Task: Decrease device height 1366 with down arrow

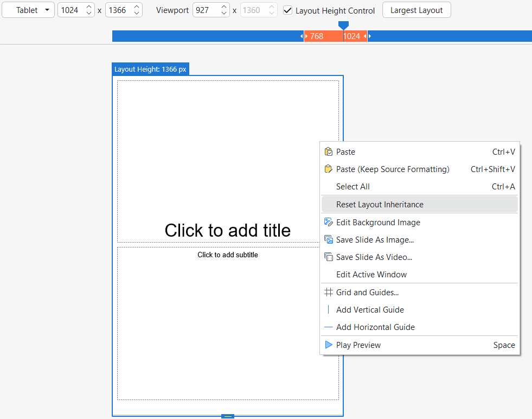Action: pos(137,14)
